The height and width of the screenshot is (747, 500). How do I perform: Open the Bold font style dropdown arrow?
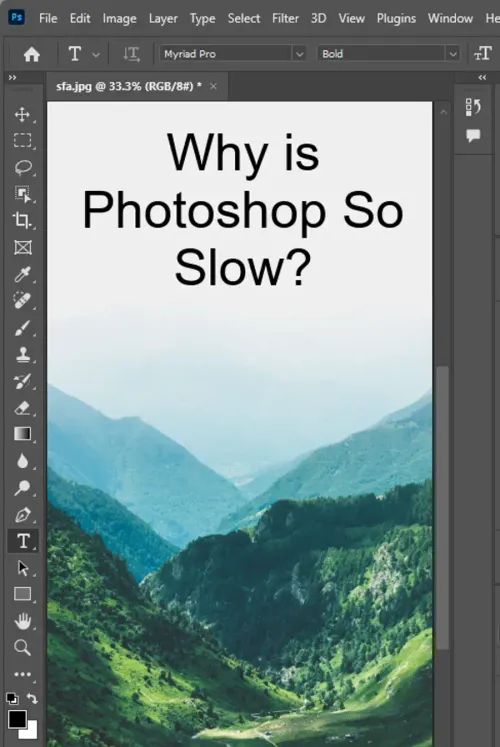coord(453,54)
